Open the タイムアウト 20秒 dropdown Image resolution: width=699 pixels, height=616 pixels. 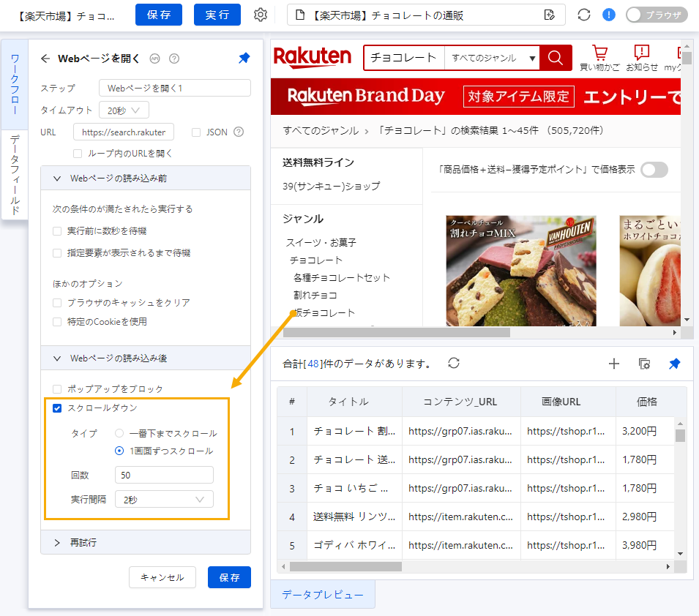click(x=124, y=110)
